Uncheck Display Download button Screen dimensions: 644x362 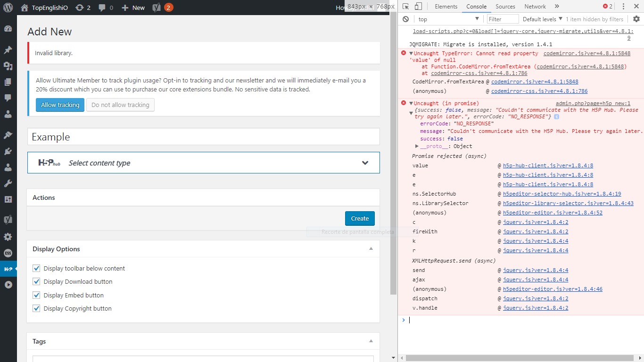pos(36,281)
